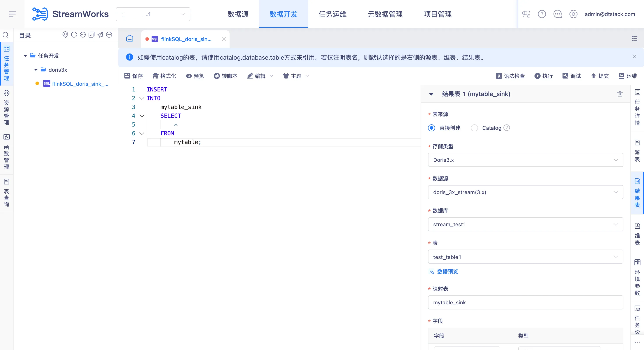Switch to the 任务运维 tab
The width and height of the screenshot is (644, 350).
click(x=332, y=14)
